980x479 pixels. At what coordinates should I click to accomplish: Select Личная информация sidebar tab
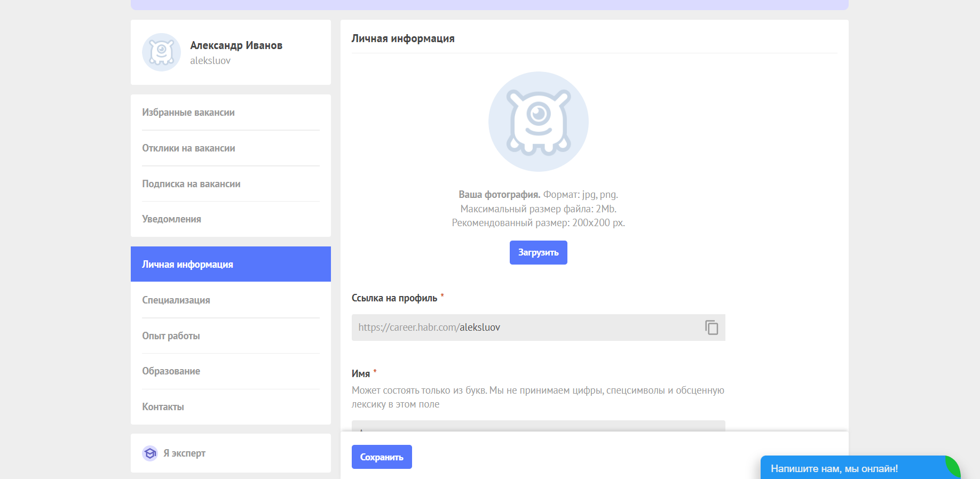tap(187, 265)
